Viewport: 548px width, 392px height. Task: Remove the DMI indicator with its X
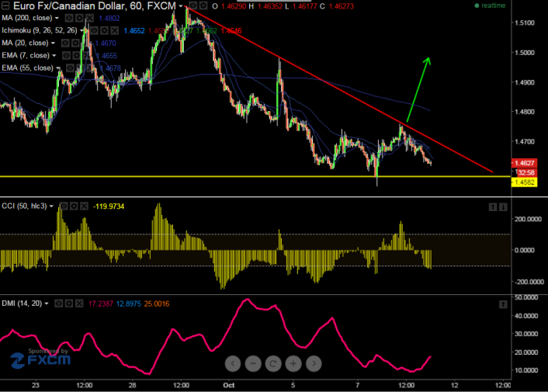click(79, 304)
